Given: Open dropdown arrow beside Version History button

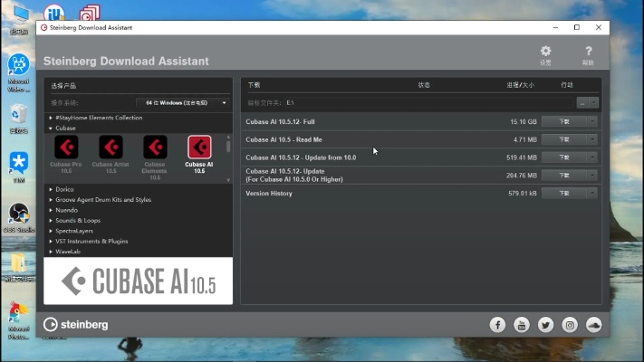Looking at the screenshot, I should (x=592, y=193).
